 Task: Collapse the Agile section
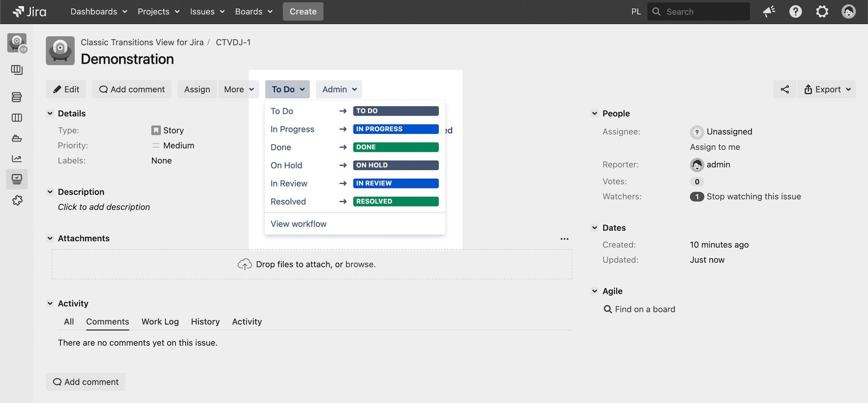[595, 291]
